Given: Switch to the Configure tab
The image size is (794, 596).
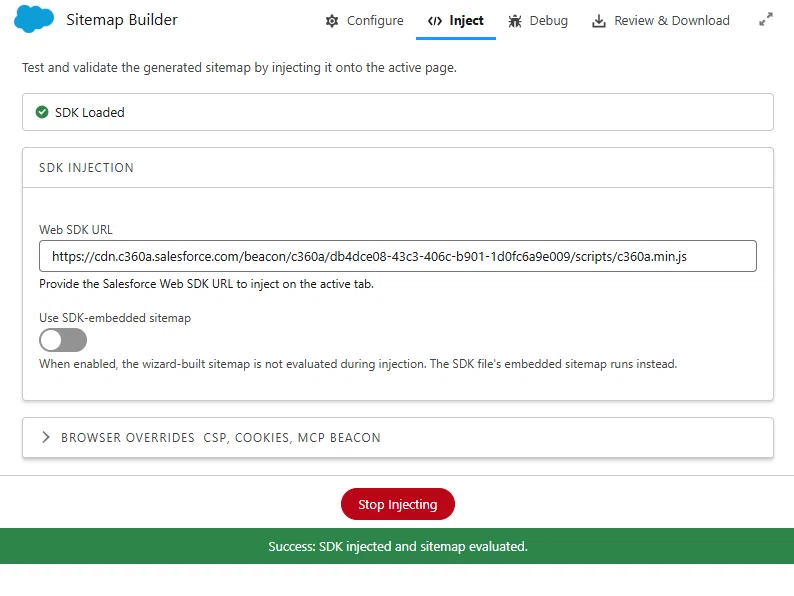Looking at the screenshot, I should coord(365,21).
